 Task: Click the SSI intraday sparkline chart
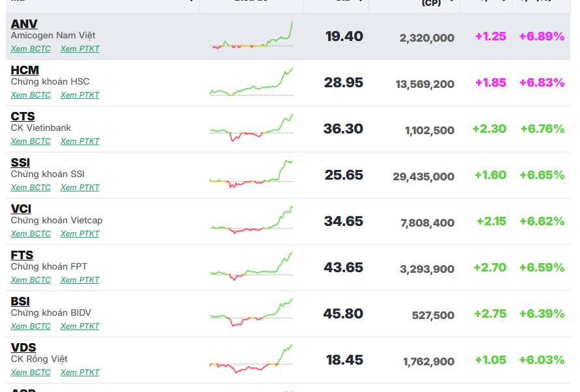(251, 175)
